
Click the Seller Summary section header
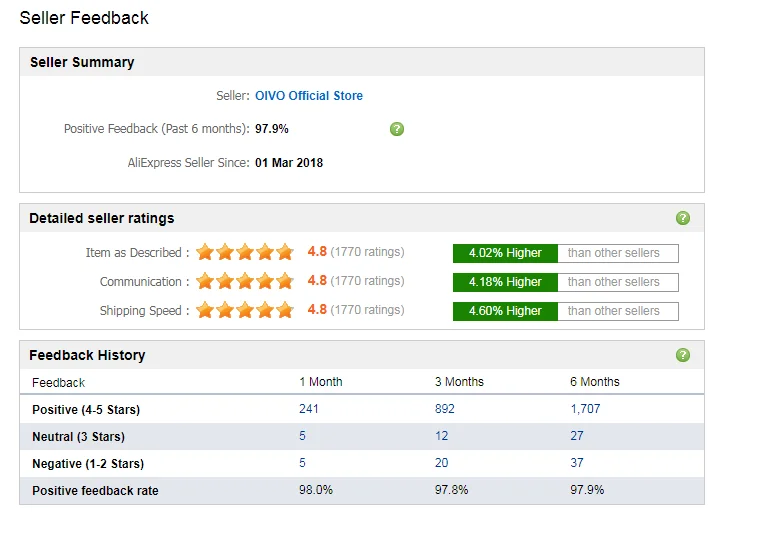[x=362, y=62]
